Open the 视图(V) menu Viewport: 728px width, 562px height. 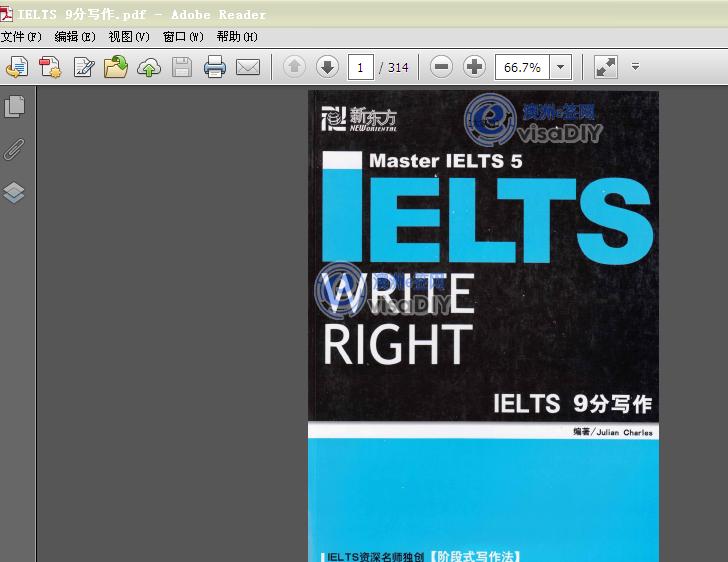(x=129, y=37)
